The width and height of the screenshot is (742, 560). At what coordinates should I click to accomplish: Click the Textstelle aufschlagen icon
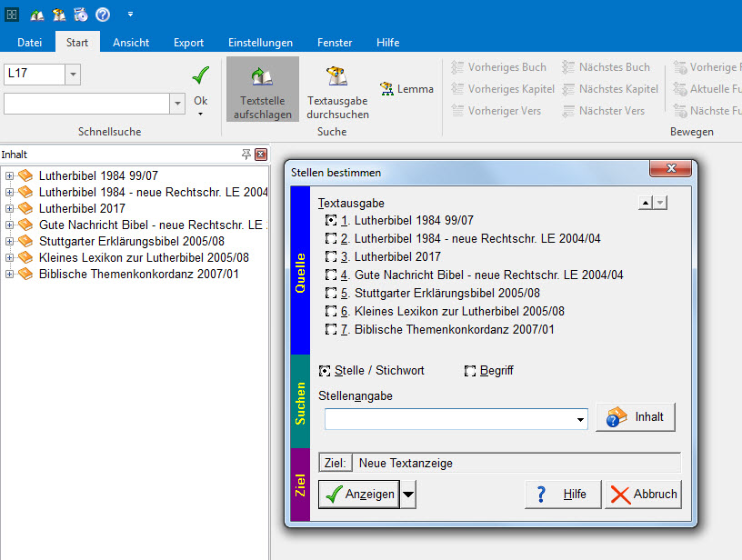click(262, 89)
